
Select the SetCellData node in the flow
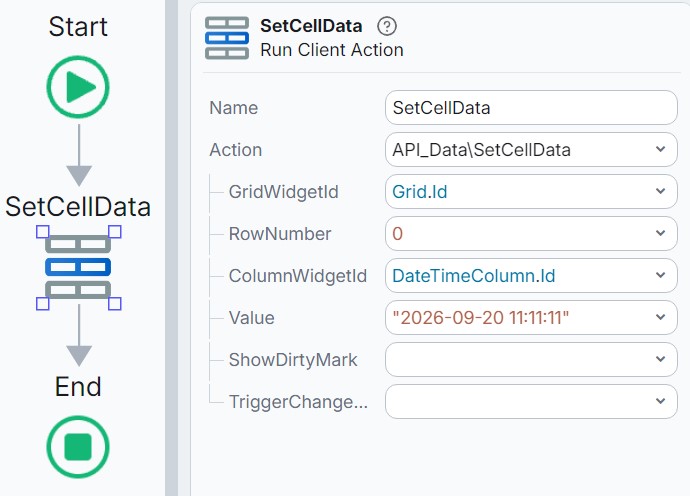pos(78,267)
